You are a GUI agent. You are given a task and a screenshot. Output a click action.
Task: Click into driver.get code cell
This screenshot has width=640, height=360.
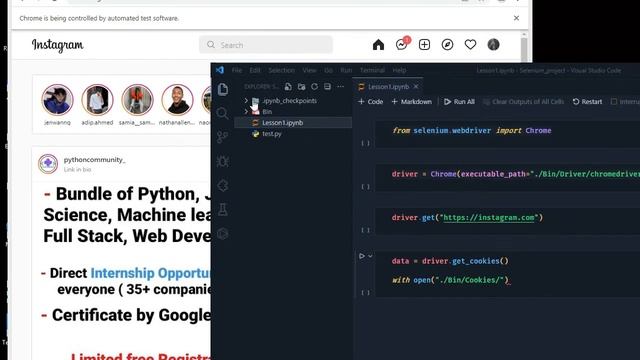[507, 221]
